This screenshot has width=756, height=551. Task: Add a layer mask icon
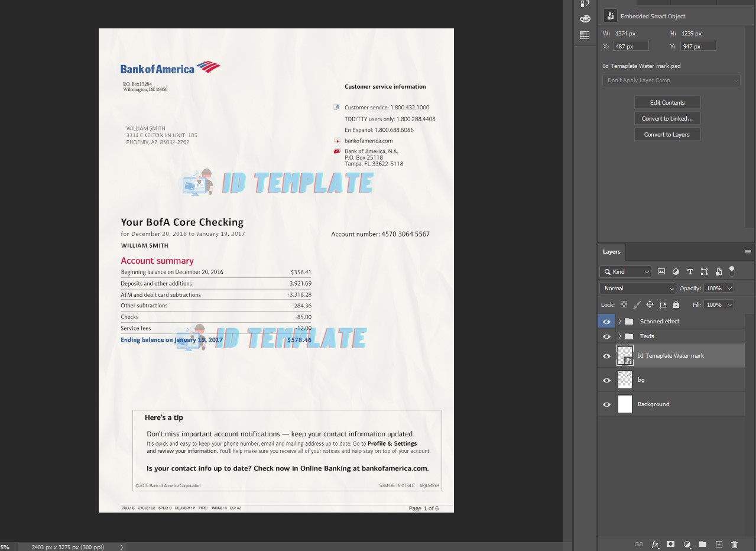coord(671,544)
